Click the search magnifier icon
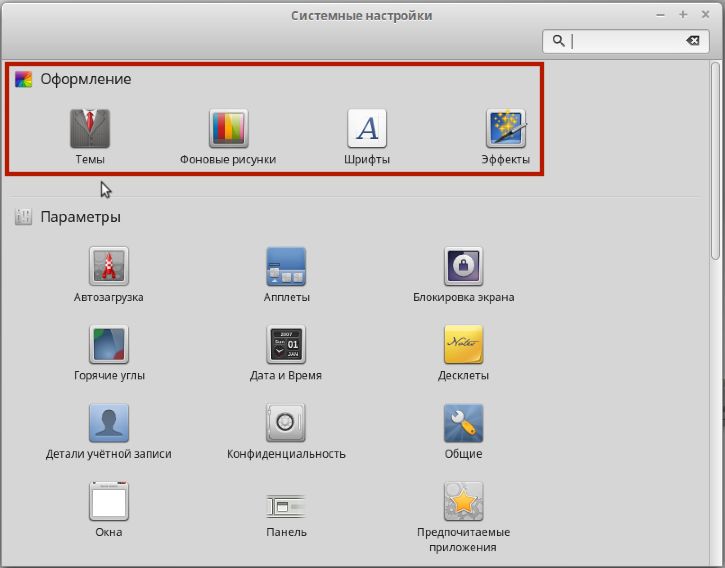 [x=559, y=41]
